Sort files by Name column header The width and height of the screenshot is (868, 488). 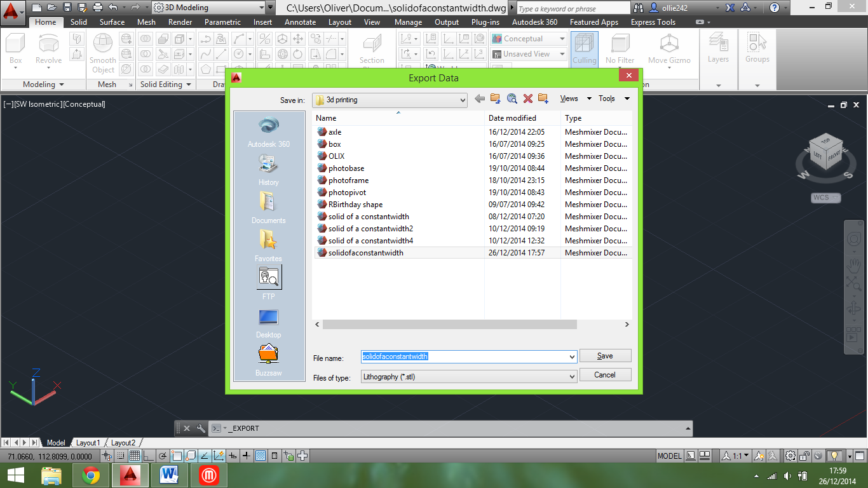(398, 118)
